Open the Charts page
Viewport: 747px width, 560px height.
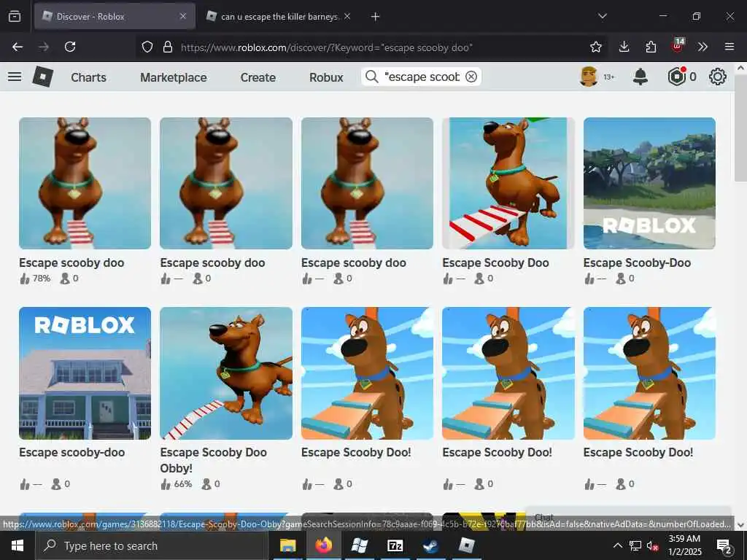(88, 77)
